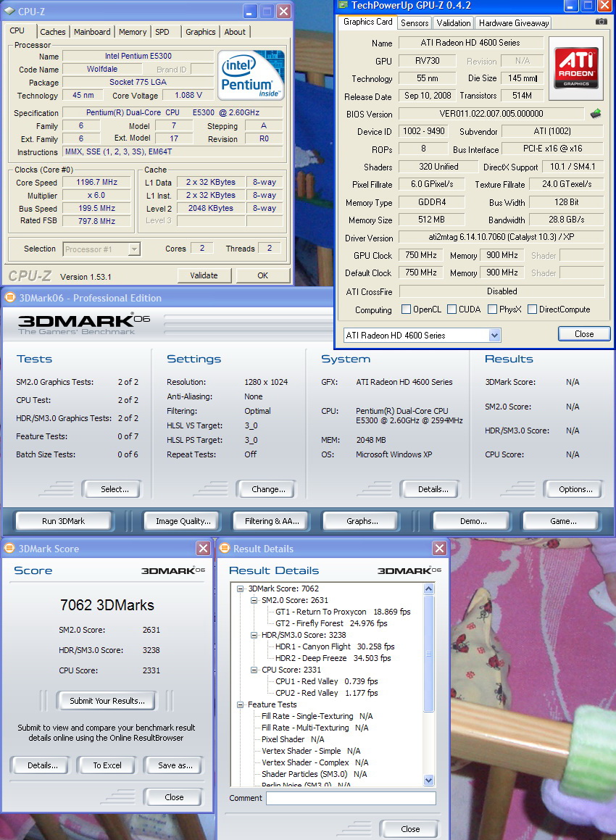The width and height of the screenshot is (616, 840).
Task: Close the 3DMark Score window with the red X
Action: click(203, 548)
